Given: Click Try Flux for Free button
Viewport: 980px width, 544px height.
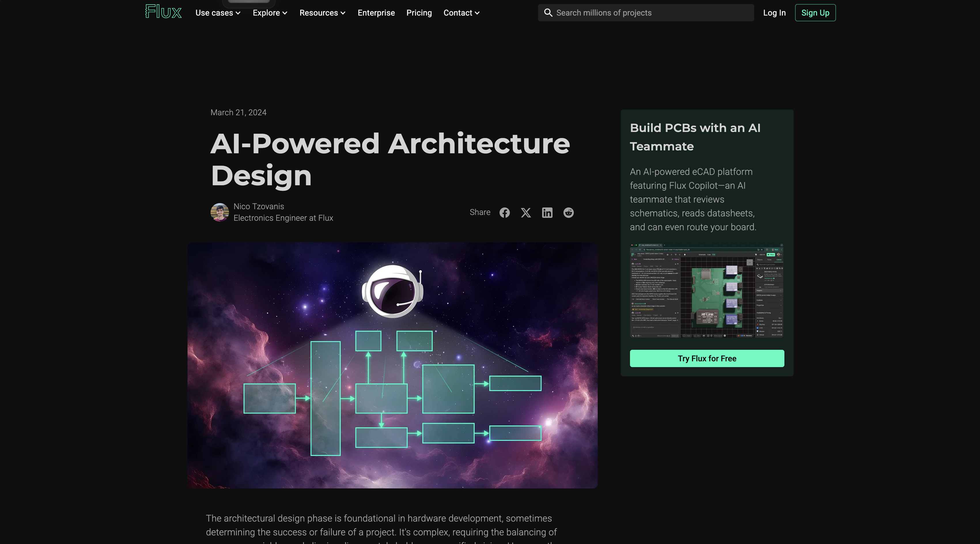Looking at the screenshot, I should click(x=707, y=358).
